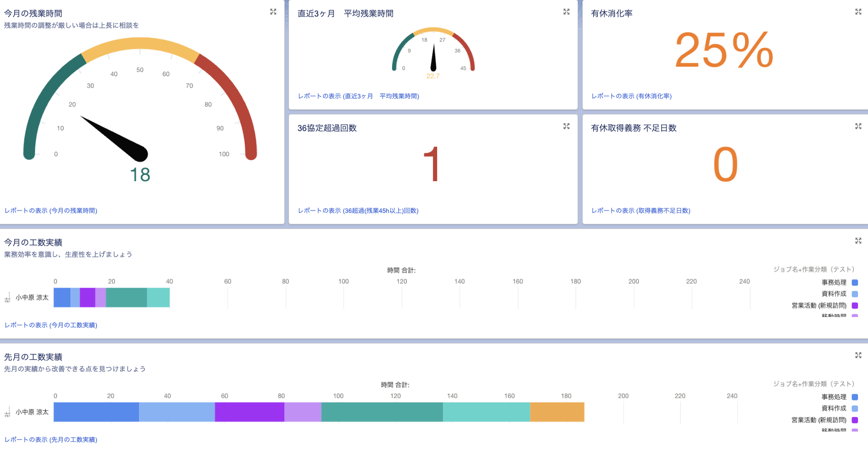This screenshot has height=450, width=868.
Task: Click ジョブ名+作業分類 (テスト) legend header in 今月の工数実績
Action: [x=814, y=269]
